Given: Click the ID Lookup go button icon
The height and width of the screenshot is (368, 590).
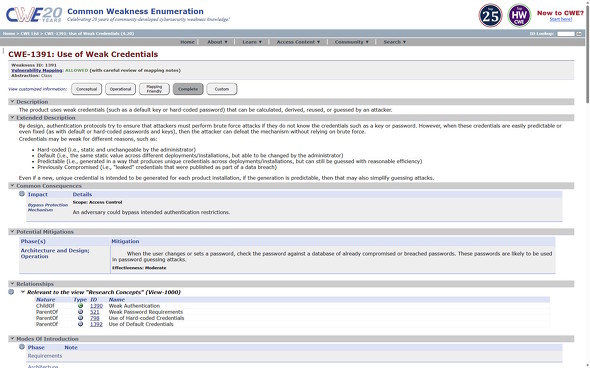Looking at the screenshot, I should point(579,33).
